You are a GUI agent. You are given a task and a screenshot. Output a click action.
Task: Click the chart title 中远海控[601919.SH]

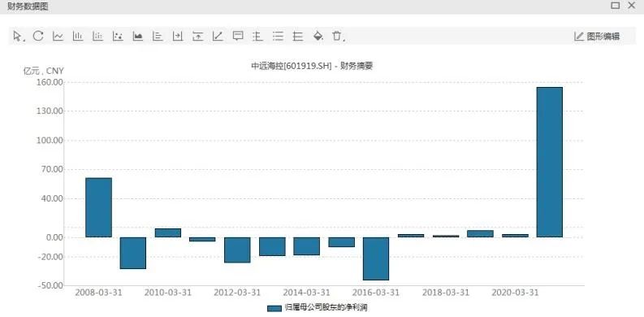point(292,66)
